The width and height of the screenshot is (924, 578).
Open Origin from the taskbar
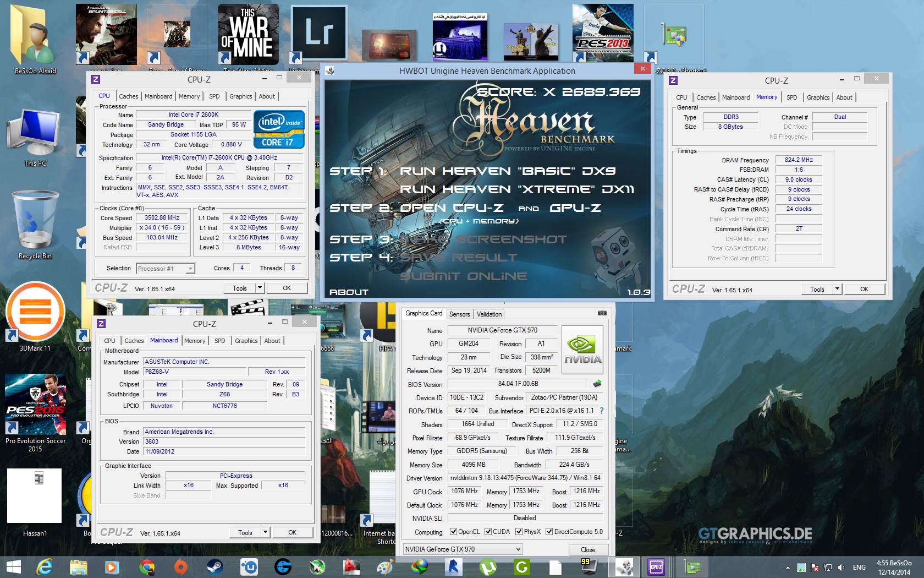click(181, 566)
